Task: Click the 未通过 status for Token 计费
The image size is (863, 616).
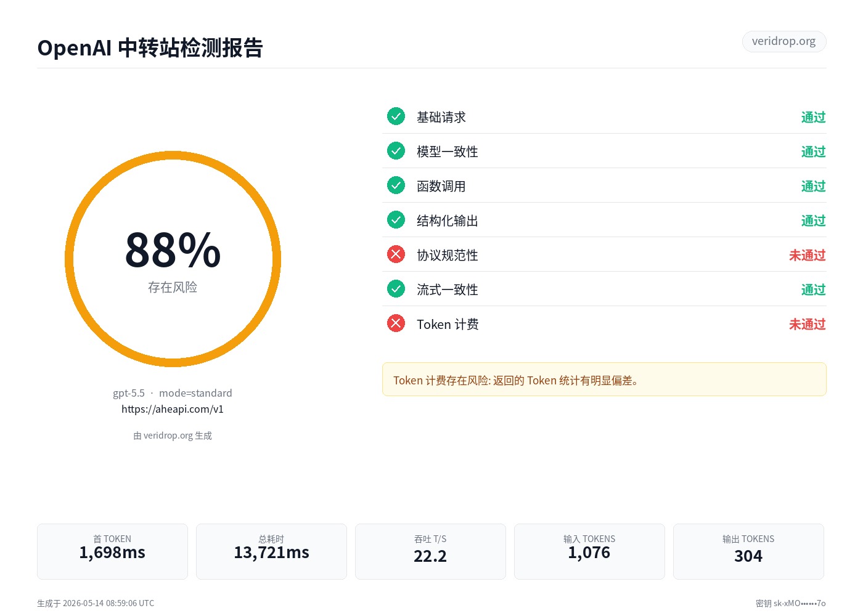Action: coord(808,324)
